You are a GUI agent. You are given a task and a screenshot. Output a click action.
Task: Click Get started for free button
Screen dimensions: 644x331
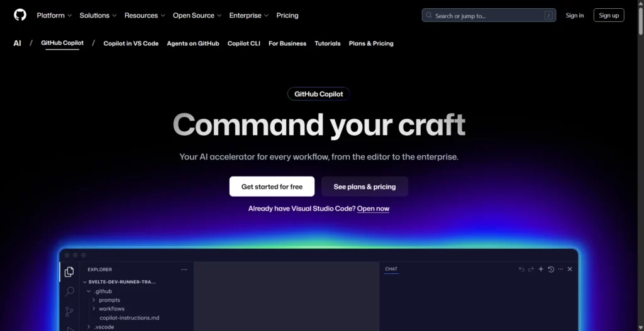click(272, 187)
